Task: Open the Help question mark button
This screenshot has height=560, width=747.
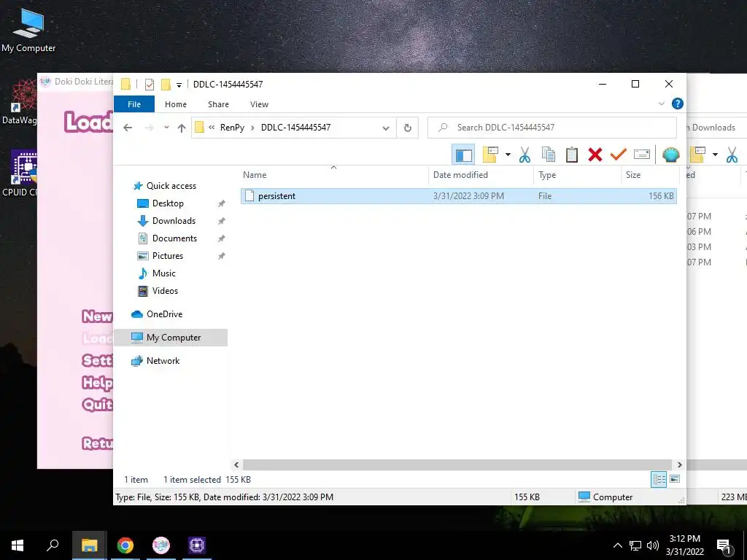Action: 677,104
